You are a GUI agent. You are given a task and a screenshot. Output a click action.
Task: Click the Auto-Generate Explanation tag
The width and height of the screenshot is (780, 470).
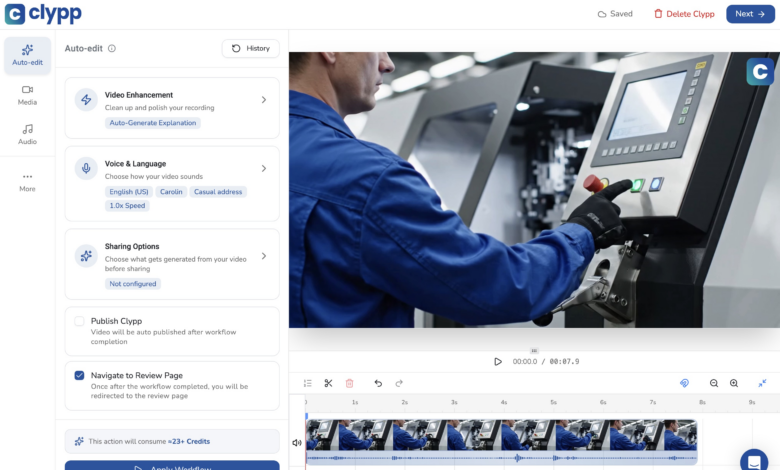point(153,123)
